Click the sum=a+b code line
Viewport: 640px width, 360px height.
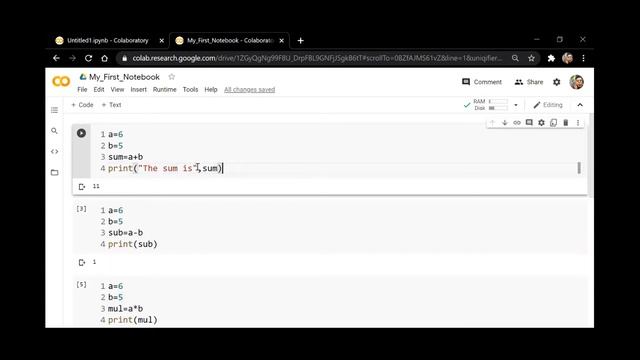coord(126,157)
